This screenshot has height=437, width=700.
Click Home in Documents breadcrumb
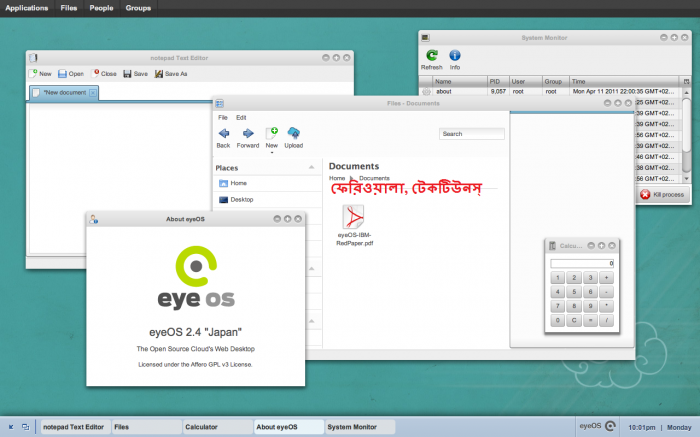coord(337,178)
